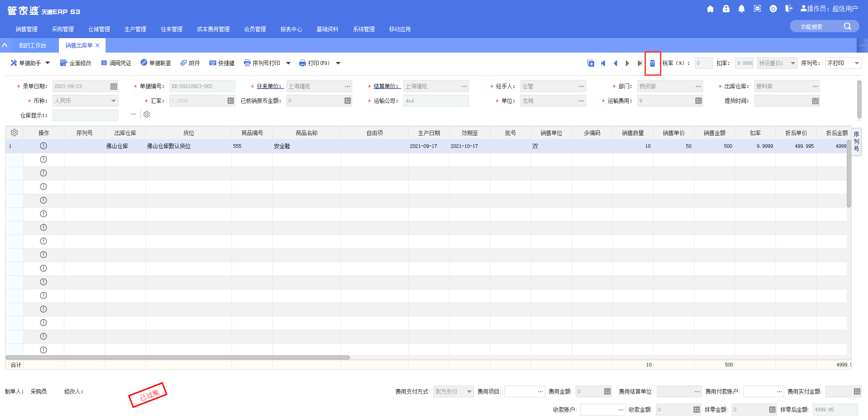Click the 快捷键 button
The height and width of the screenshot is (420, 868).
point(222,63)
